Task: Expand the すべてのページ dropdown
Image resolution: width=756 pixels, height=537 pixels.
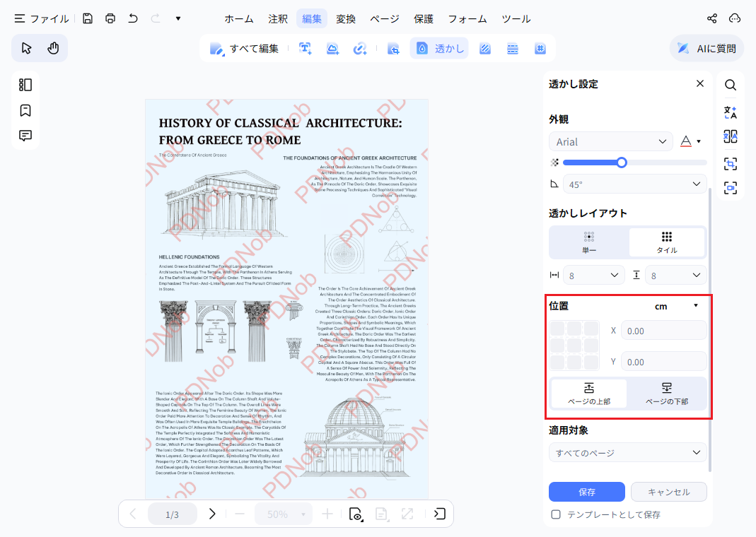Action: (628, 453)
